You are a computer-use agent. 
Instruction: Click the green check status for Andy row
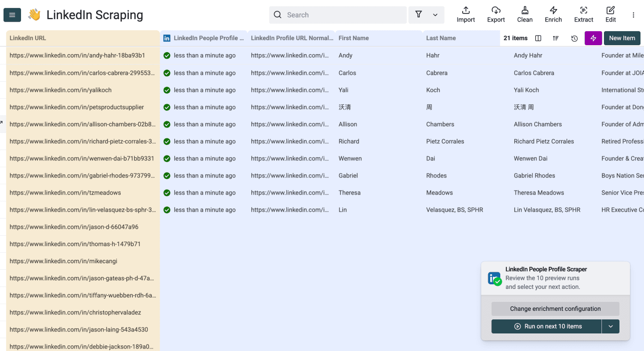(x=167, y=56)
